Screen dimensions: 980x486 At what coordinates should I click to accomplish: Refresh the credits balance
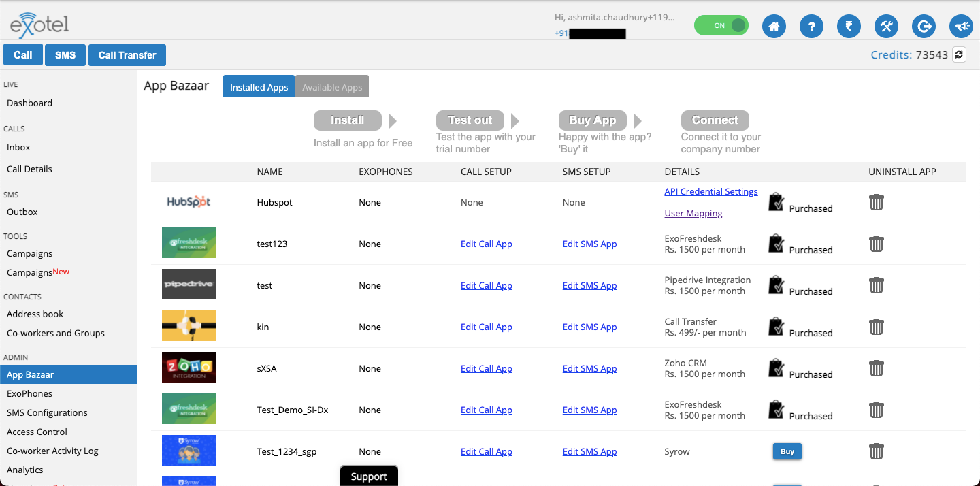tap(959, 54)
